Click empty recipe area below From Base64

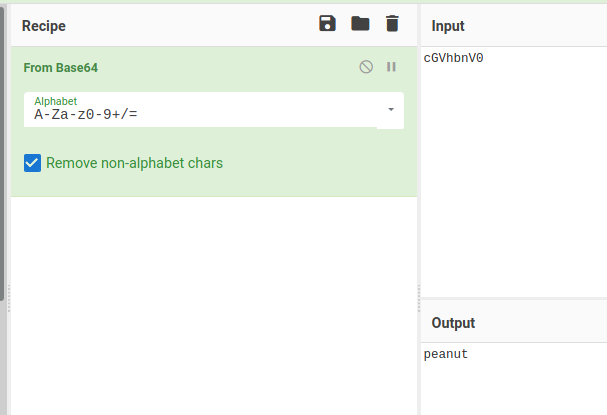click(213, 300)
